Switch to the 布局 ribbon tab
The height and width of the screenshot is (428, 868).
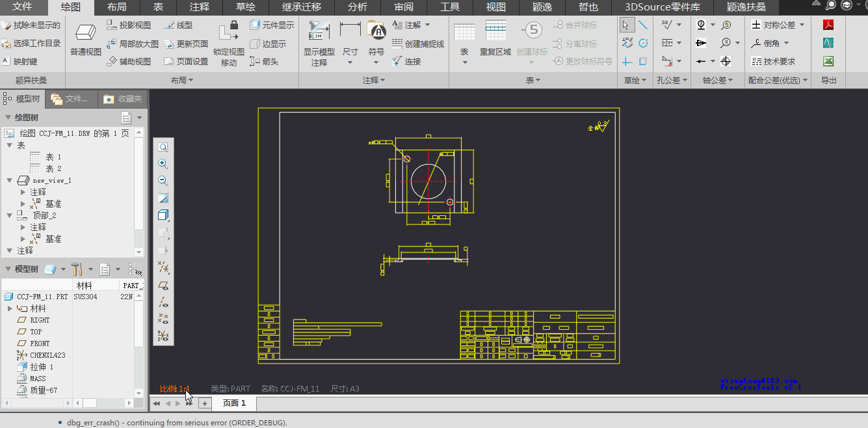[117, 7]
